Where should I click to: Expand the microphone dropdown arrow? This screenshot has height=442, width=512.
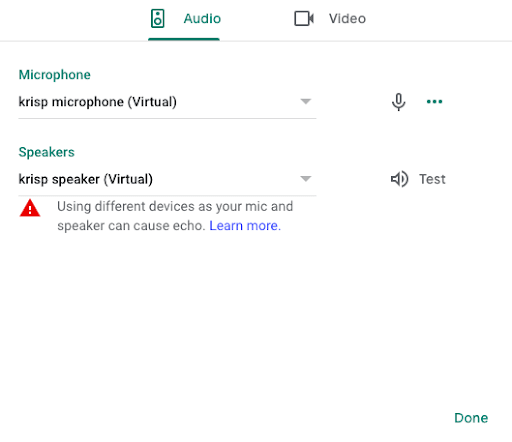[305, 101]
